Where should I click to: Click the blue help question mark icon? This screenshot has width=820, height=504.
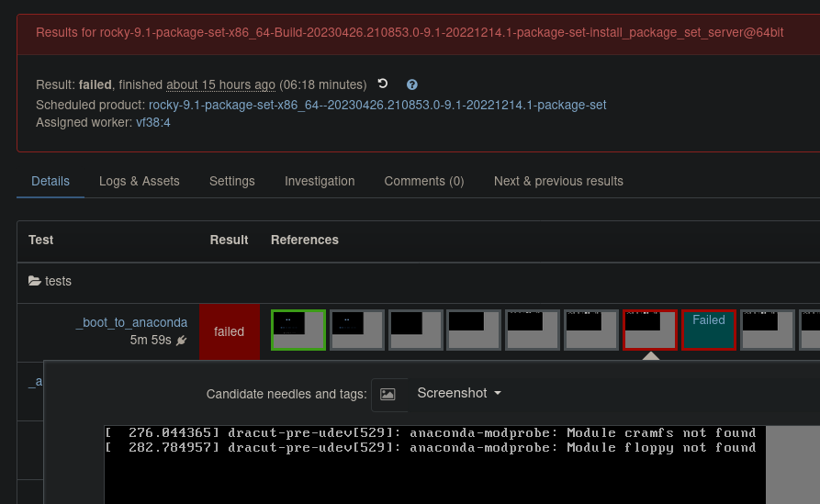(x=412, y=84)
